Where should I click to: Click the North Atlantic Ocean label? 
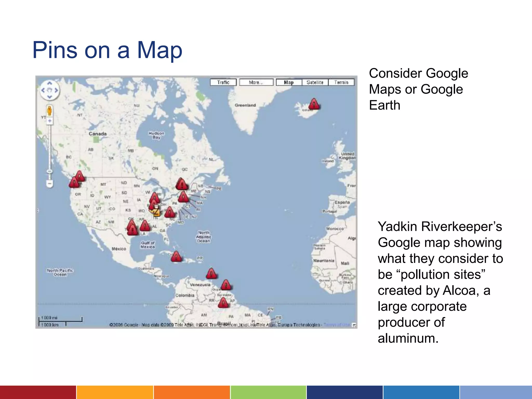204,237
